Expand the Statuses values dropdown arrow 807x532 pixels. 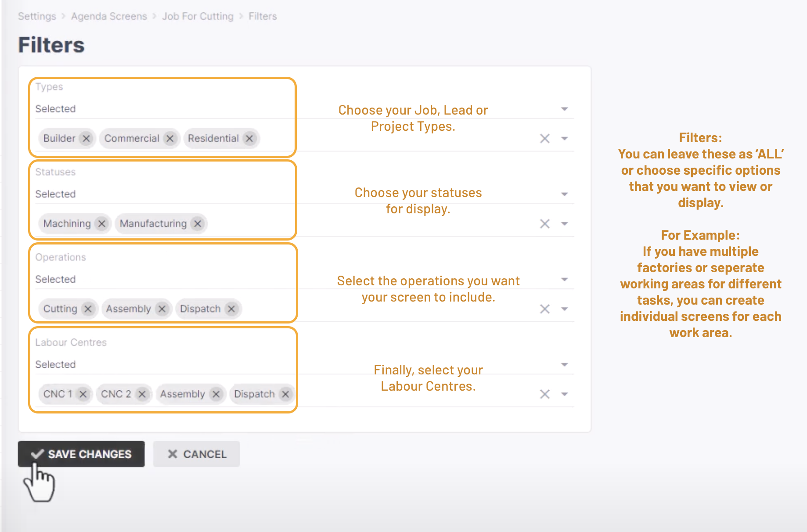(x=565, y=224)
